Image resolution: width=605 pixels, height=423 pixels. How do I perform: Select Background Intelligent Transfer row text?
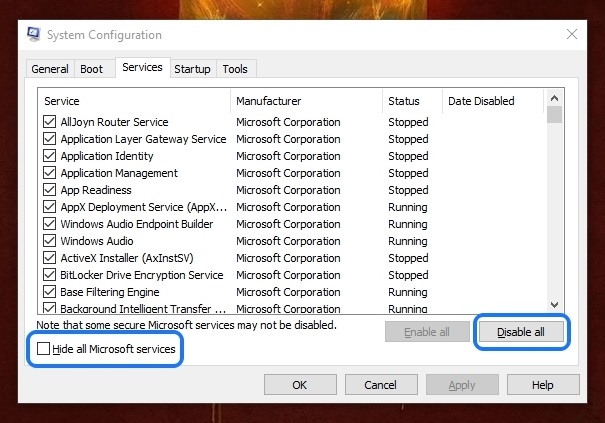click(x=143, y=308)
